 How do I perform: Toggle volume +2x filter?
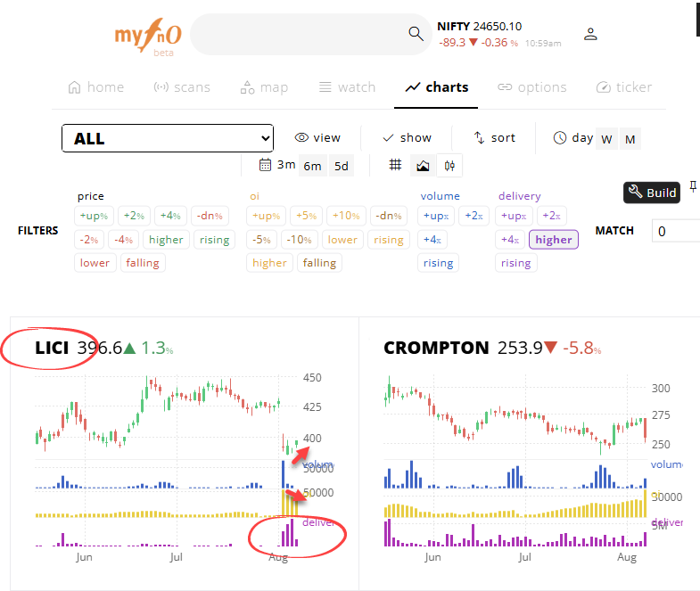[x=474, y=216]
